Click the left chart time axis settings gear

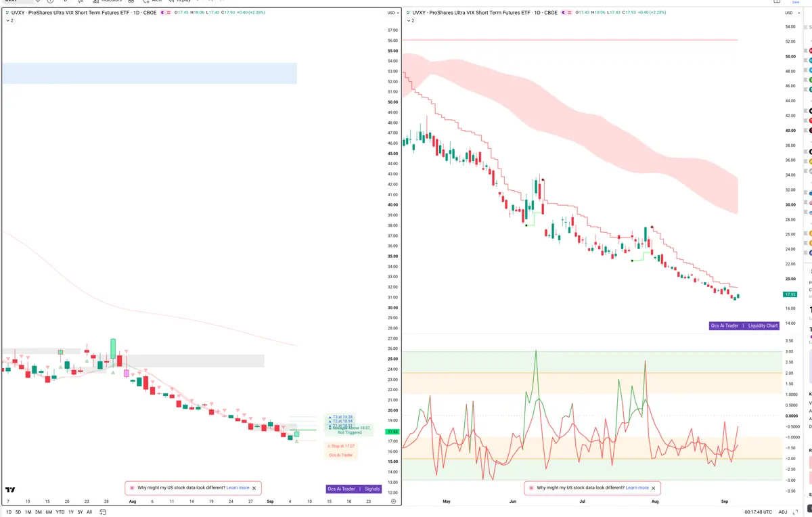pos(393,501)
